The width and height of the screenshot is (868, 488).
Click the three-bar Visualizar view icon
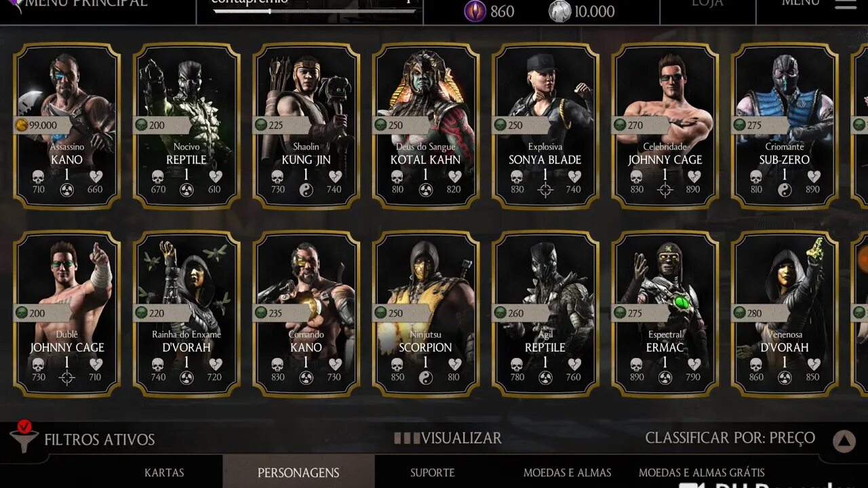pos(407,438)
